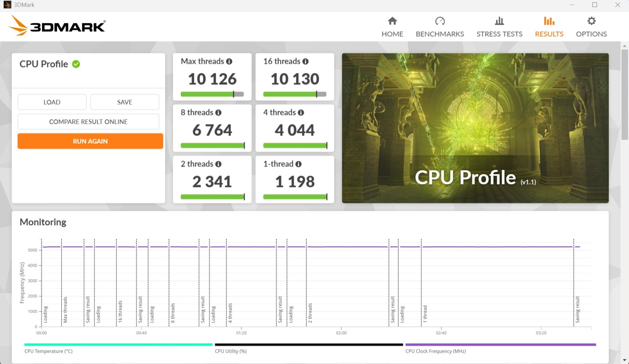Screen dimensions: 629x364
Task: Click COMPARE RESULT ONLINE button
Action: (x=88, y=122)
